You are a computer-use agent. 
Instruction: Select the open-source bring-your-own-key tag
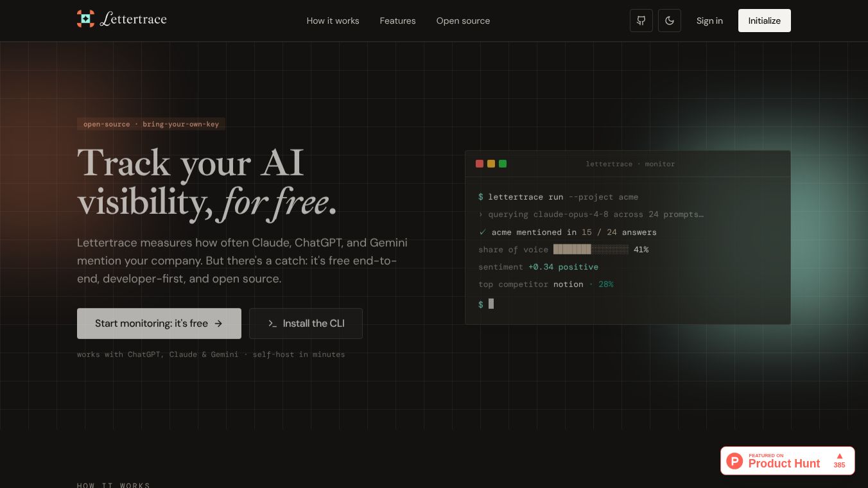click(151, 124)
